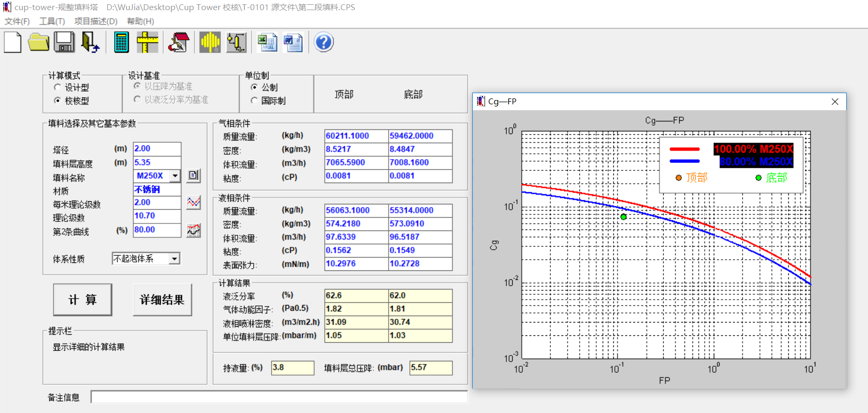Click 单位填料层压降 bottom result 1.03

[x=420, y=335]
